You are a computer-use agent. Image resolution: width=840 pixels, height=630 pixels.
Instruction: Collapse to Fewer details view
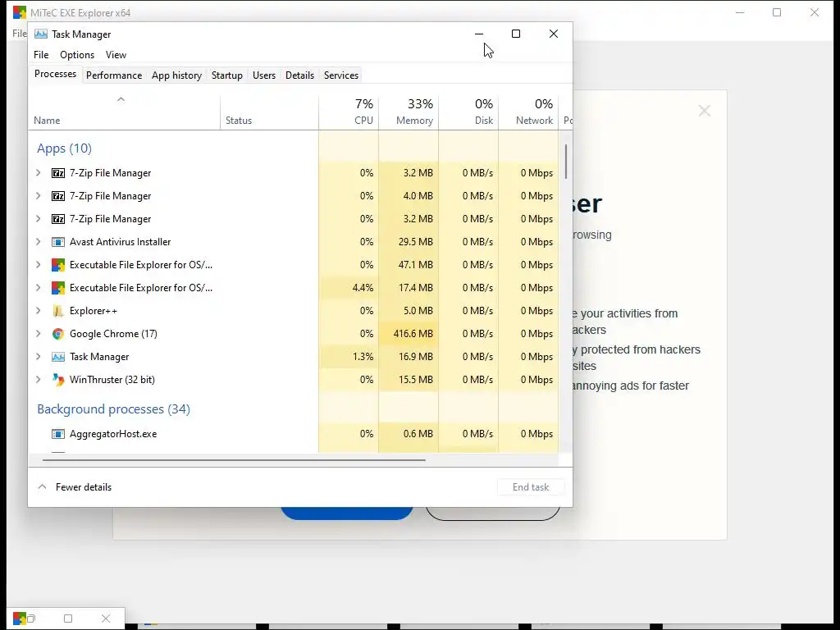click(x=75, y=487)
